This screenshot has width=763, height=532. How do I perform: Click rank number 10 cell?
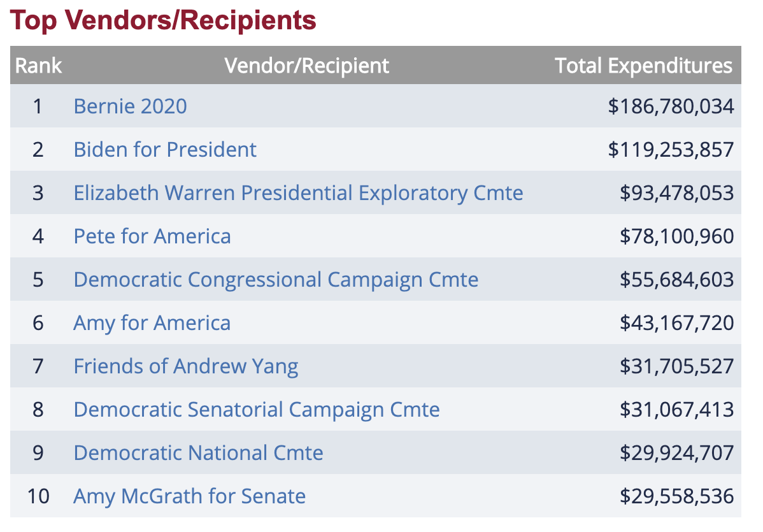point(38,496)
